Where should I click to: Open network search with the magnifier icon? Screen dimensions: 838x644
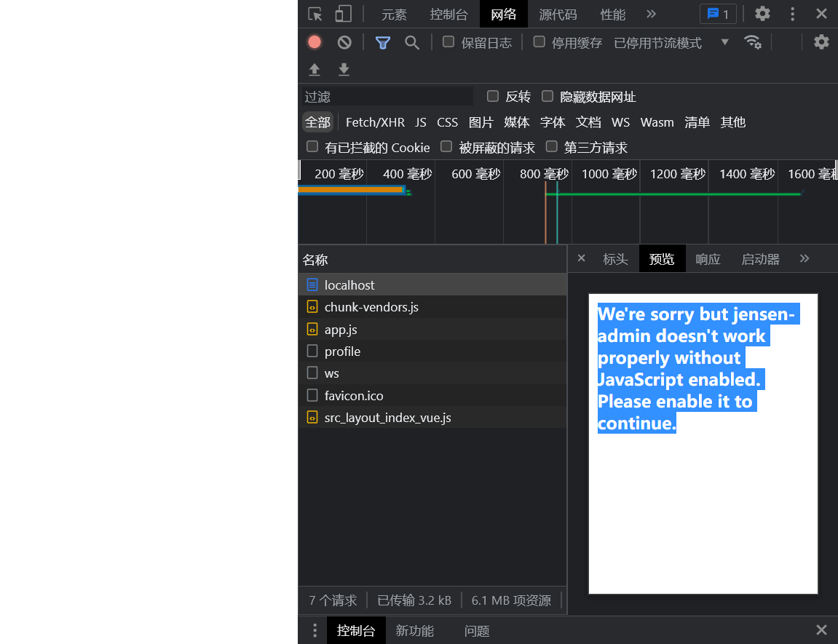[412, 41]
